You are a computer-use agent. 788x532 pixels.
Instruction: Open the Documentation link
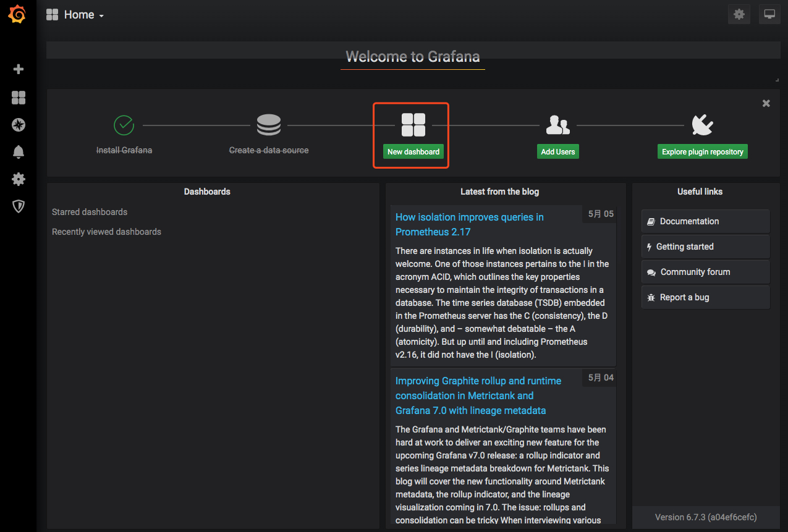click(706, 221)
